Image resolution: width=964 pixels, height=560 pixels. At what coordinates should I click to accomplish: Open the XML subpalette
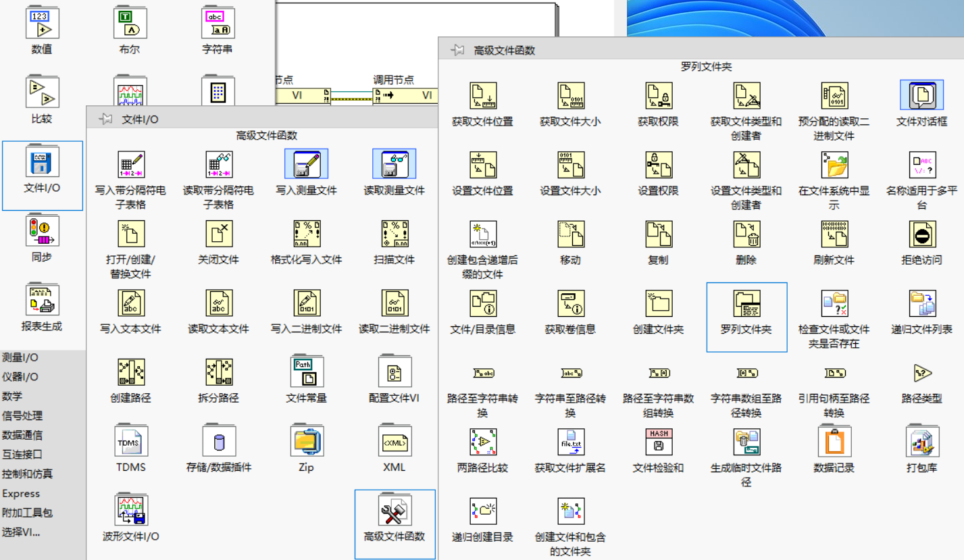[x=395, y=440]
